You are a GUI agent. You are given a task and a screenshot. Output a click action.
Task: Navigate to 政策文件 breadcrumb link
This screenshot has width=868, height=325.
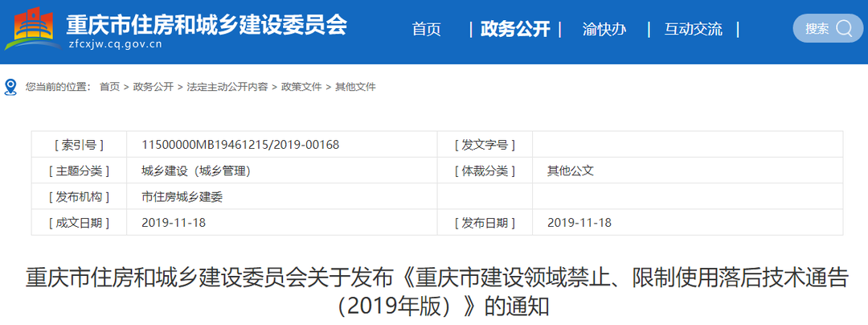click(x=301, y=87)
